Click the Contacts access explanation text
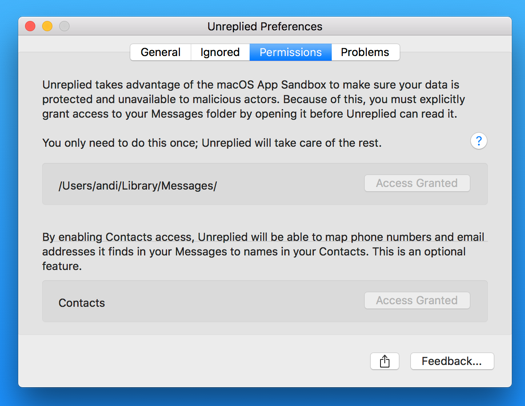 [263, 251]
